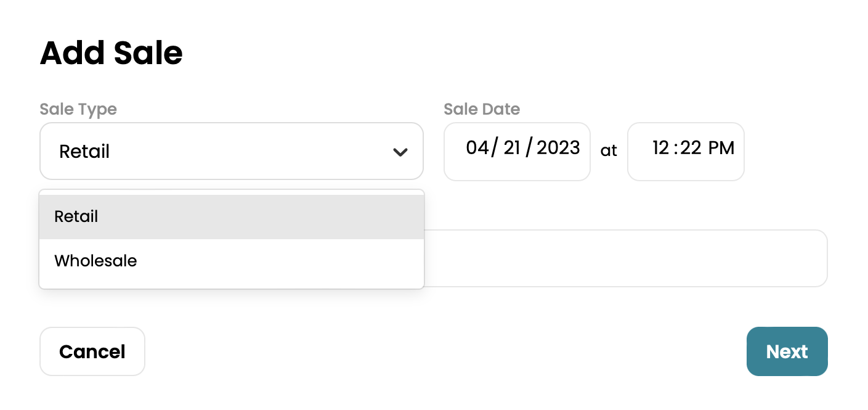Toggle the PM indicator in the time field

tap(721, 148)
